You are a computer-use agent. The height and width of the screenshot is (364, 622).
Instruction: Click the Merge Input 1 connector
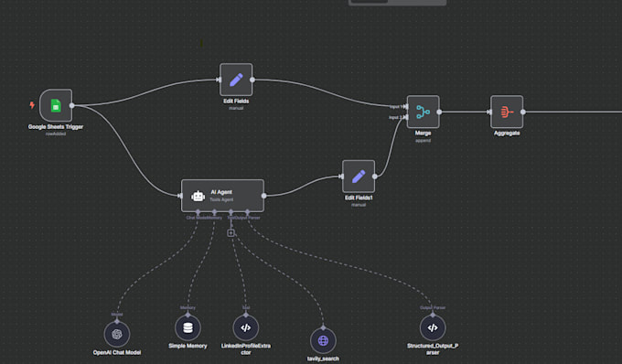[x=405, y=106]
